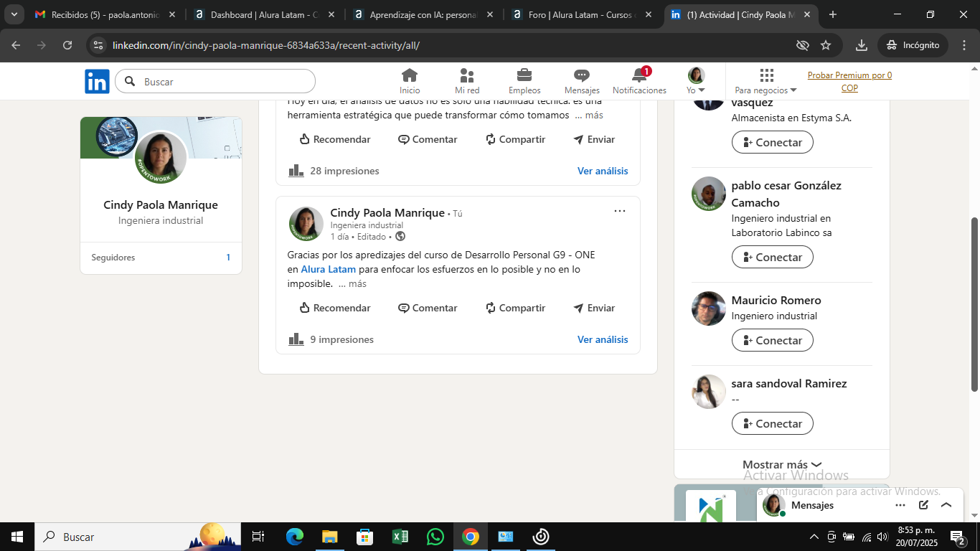Open Mi red network page
The image size is (980, 551).
coord(467,81)
